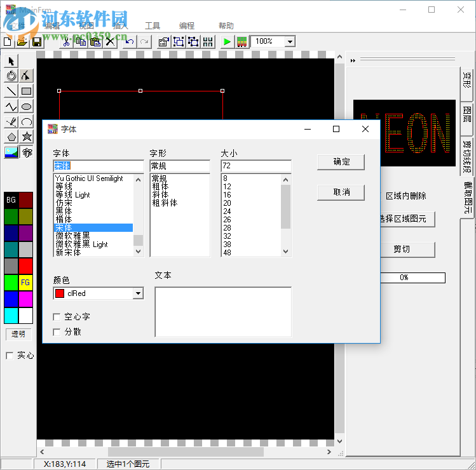Click the four-squares arrange toolbar icon

tap(208, 41)
